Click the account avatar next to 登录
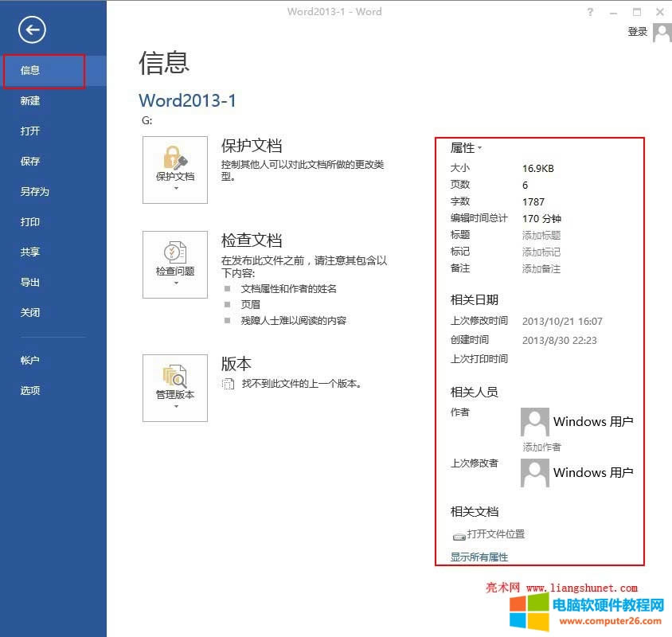This screenshot has width=672, height=637. point(662,32)
